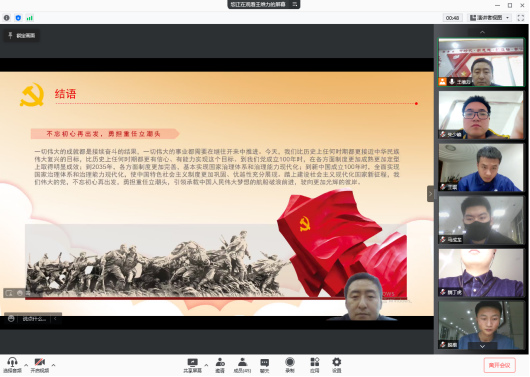530x377 pixels.
Task: Turn on the camera video button
Action: pos(40,366)
